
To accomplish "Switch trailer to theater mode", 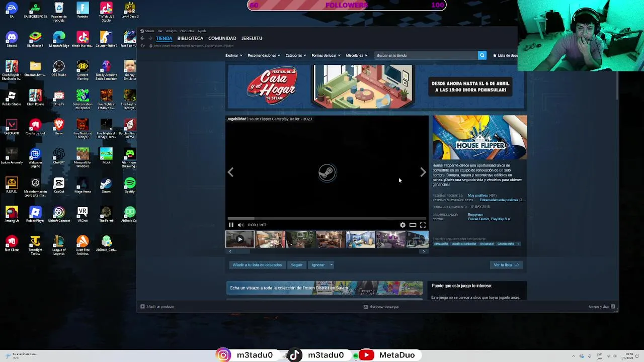I will pos(413,225).
